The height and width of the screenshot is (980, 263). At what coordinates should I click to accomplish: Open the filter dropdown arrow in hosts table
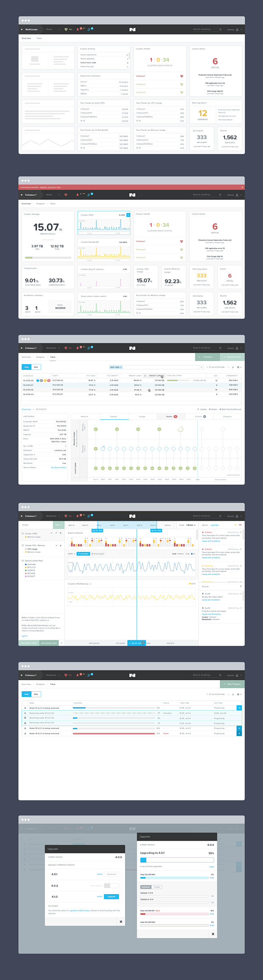(201, 367)
